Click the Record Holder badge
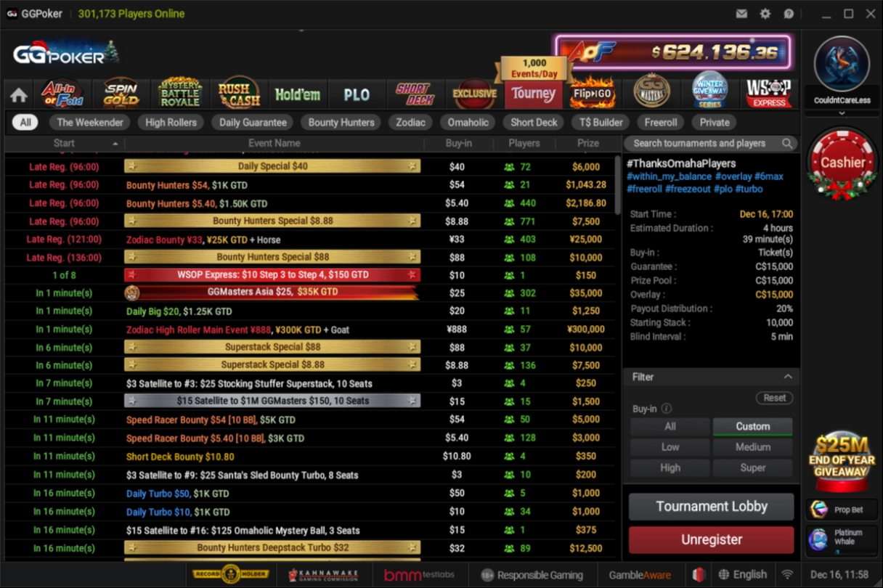Screen dimensions: 883x588 tap(231, 574)
